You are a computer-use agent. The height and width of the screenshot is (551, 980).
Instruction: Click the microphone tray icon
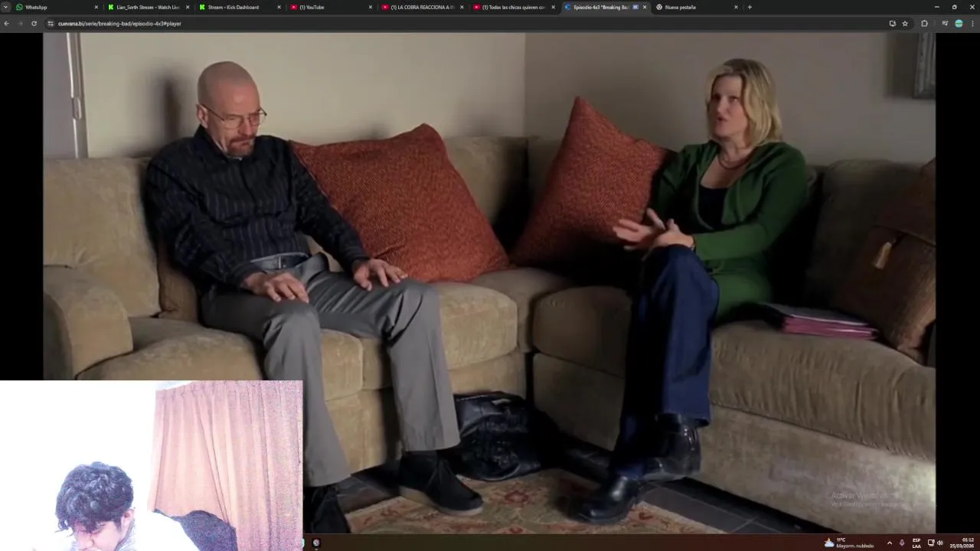point(902,543)
